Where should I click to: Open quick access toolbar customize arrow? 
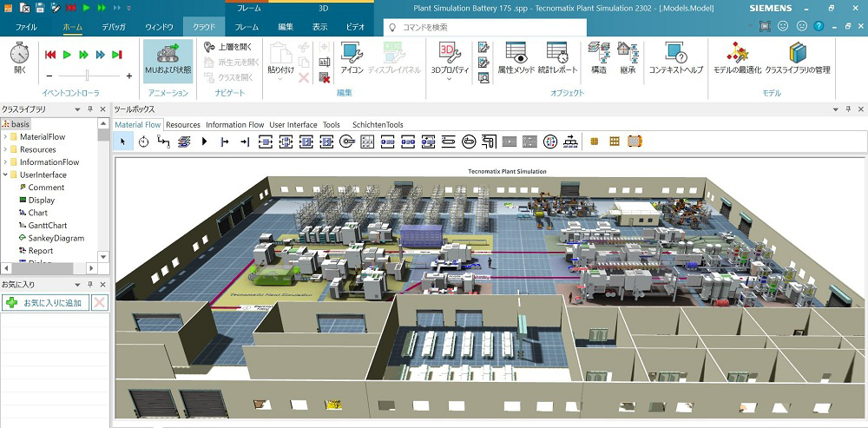click(x=129, y=8)
